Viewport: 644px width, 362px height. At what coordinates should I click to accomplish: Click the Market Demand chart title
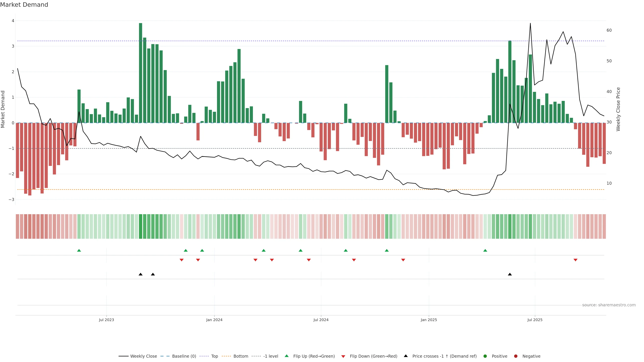(24, 5)
